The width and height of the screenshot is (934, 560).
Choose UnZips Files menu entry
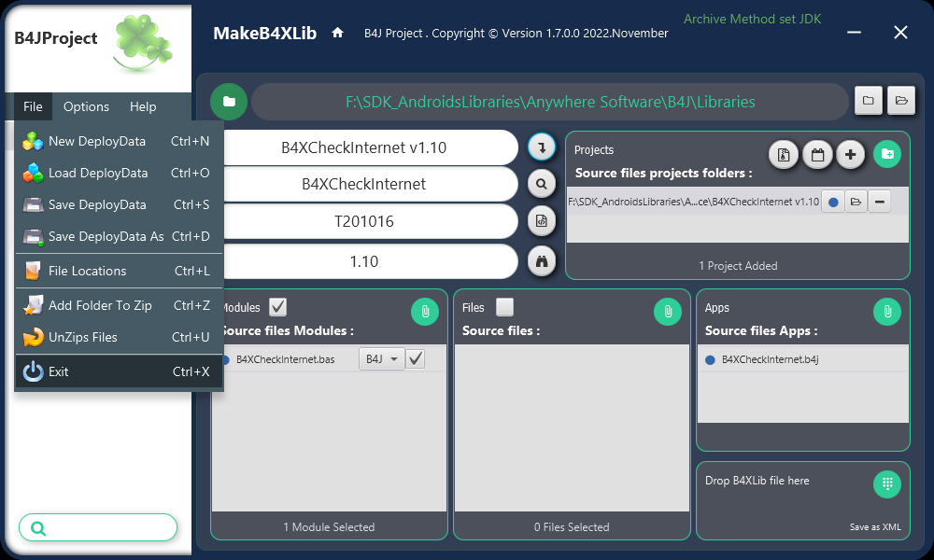pyautogui.click(x=119, y=337)
